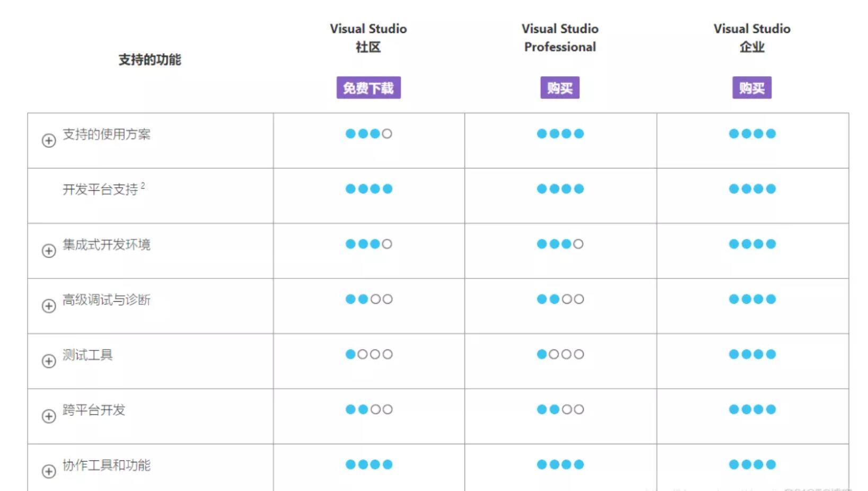Click Professional rating dots in 集成式开发环境 row

pos(560,244)
